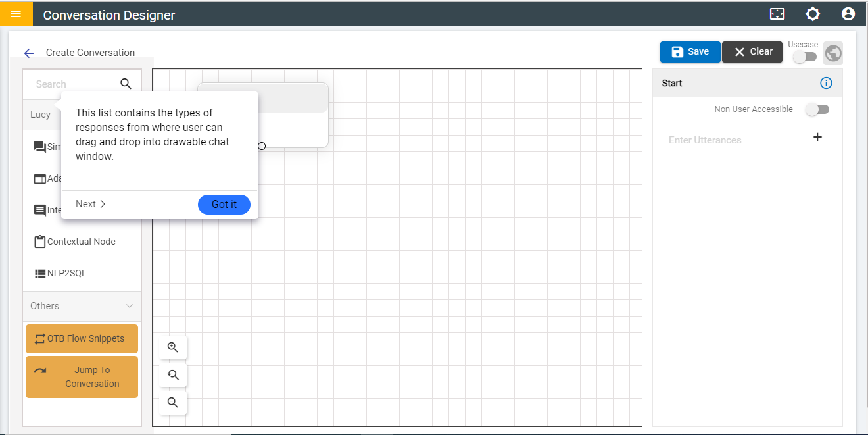868x435 pixels.
Task: Click the Create Conversation title
Action: [x=90, y=53]
